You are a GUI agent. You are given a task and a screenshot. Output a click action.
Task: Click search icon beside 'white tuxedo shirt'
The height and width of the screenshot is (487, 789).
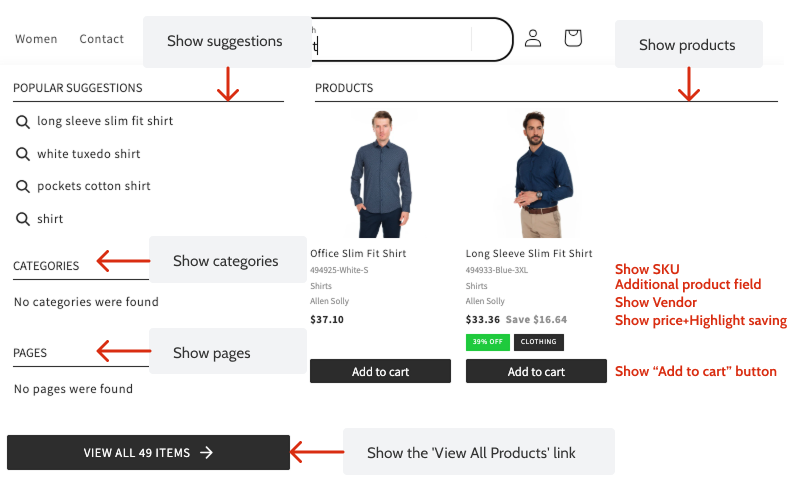(x=22, y=154)
